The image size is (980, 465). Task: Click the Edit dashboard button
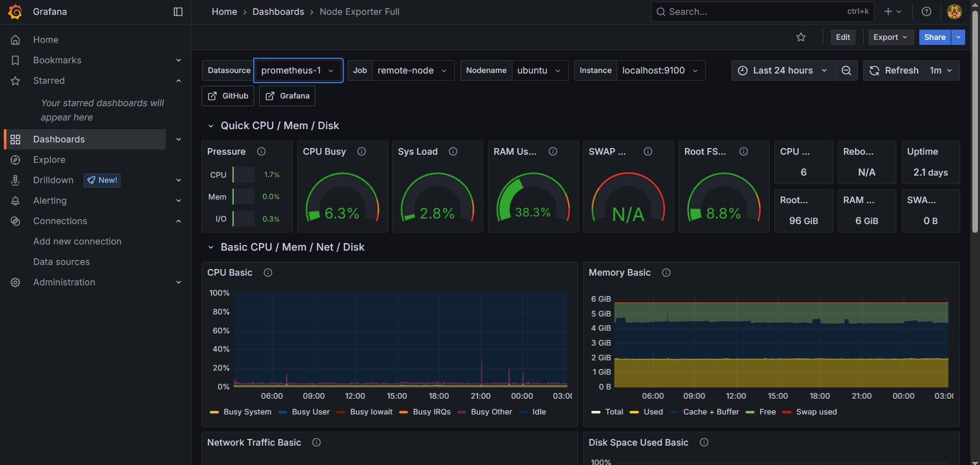[x=843, y=37]
